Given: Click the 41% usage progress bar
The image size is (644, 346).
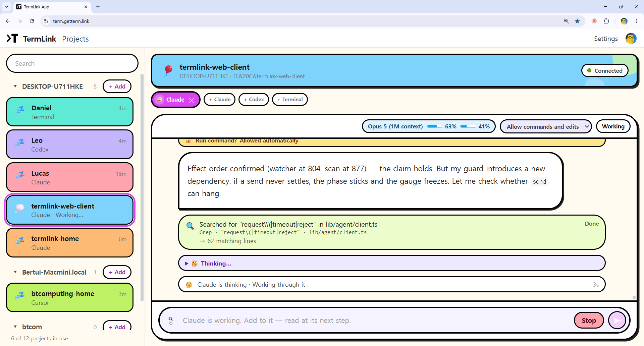Looking at the screenshot, I should tap(468, 126).
